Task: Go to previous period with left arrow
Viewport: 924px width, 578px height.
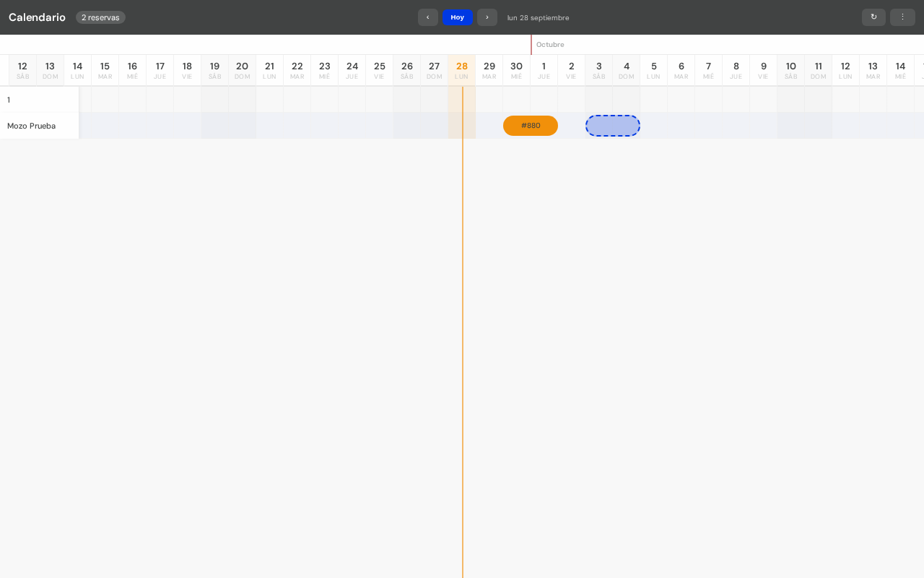Action: pyautogui.click(x=427, y=17)
